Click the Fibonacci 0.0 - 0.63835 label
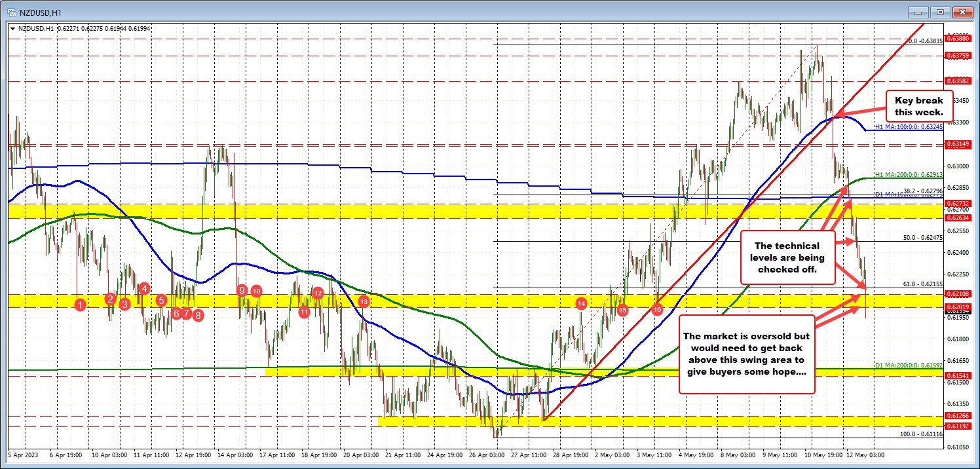Viewport: 980px width, 469px height. pyautogui.click(x=924, y=41)
